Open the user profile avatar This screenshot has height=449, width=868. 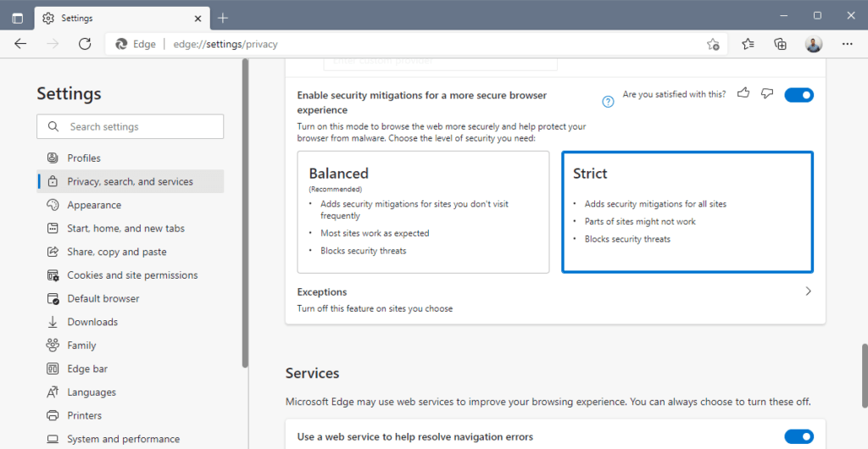point(814,44)
